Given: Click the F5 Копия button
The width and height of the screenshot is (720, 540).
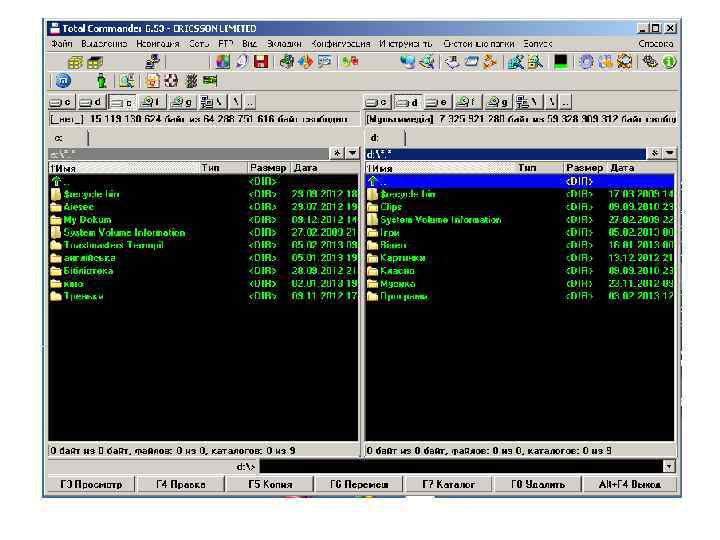Looking at the screenshot, I should [x=270, y=484].
